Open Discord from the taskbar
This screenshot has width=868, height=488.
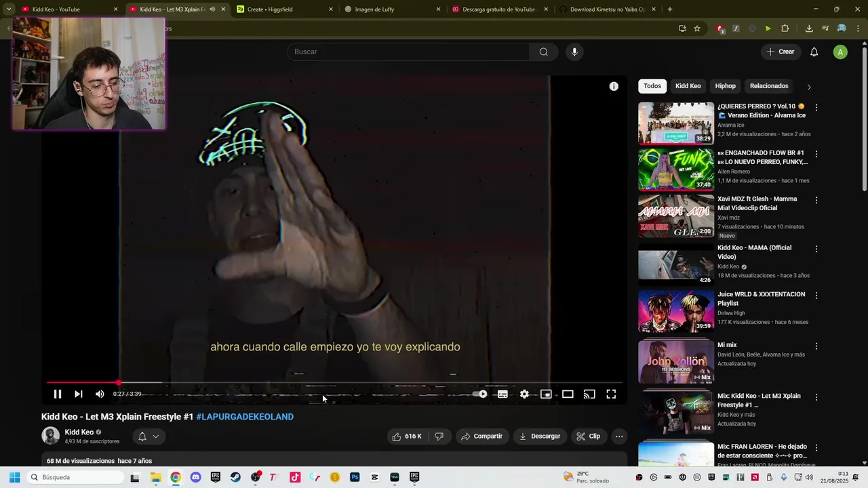pos(195,477)
